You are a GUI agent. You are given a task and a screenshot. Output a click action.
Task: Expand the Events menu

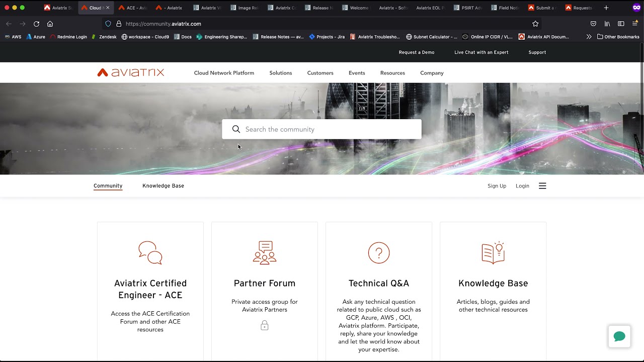coord(357,73)
